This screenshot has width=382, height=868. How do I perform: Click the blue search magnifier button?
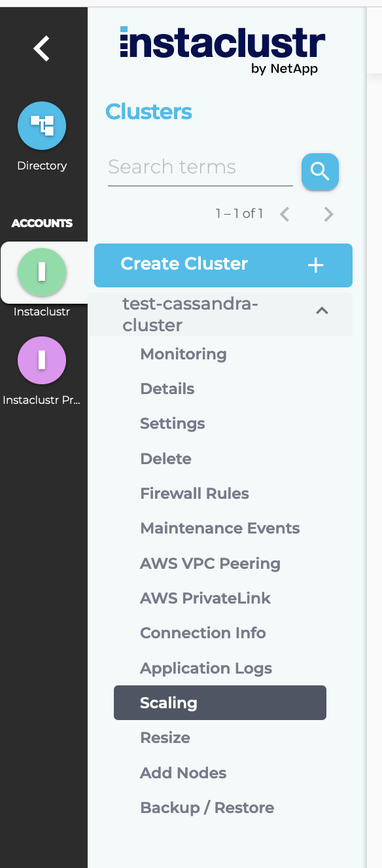tap(320, 172)
